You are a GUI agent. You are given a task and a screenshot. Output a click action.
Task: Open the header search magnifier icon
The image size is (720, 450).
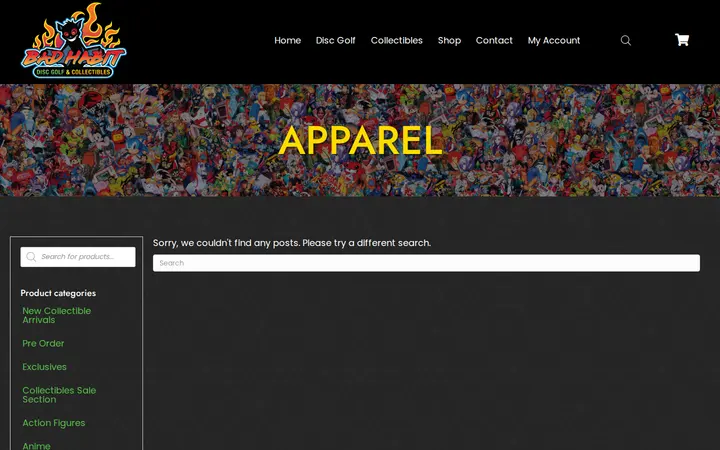[x=625, y=40]
